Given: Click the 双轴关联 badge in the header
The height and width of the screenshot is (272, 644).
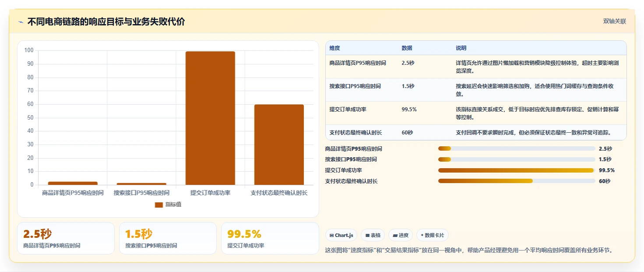Looking at the screenshot, I should click(x=615, y=21).
